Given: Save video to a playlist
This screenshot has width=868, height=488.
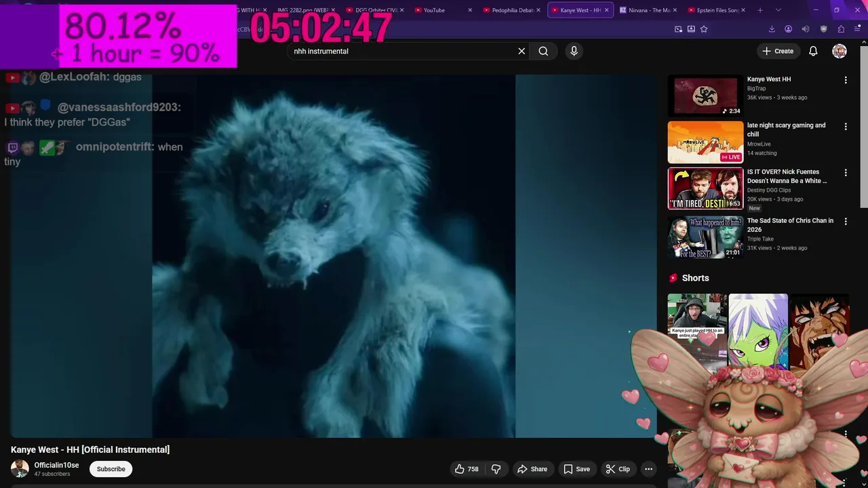Looking at the screenshot, I should pos(576,469).
